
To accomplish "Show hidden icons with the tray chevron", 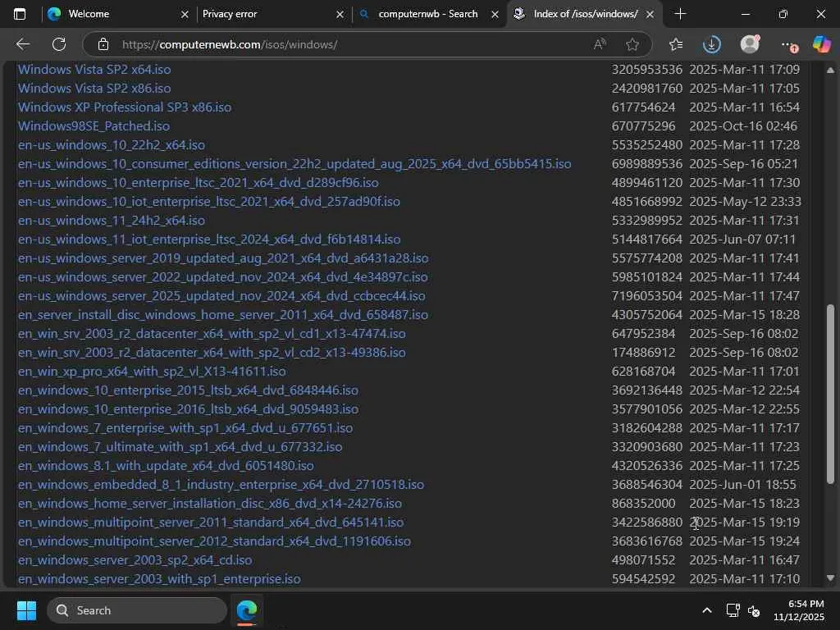I will tap(707, 610).
